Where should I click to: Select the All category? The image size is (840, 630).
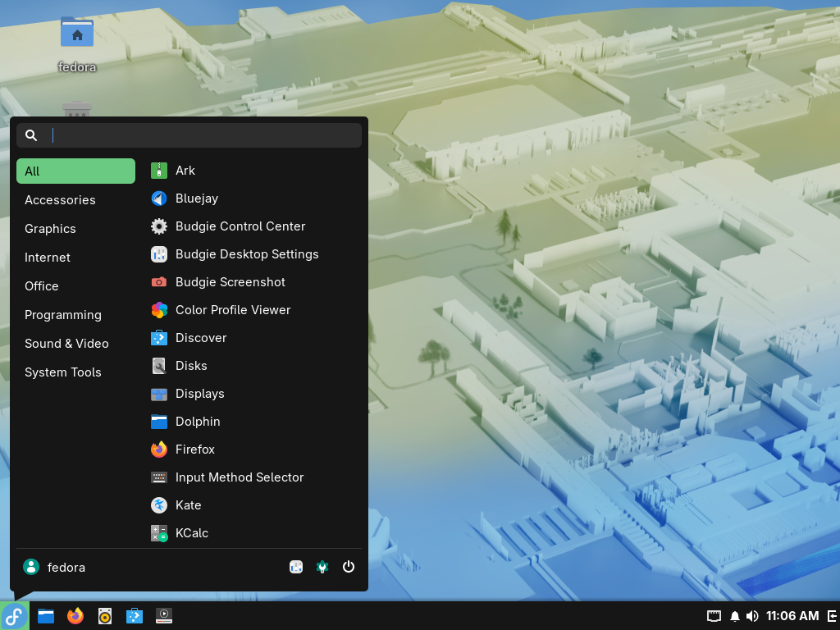(76, 171)
